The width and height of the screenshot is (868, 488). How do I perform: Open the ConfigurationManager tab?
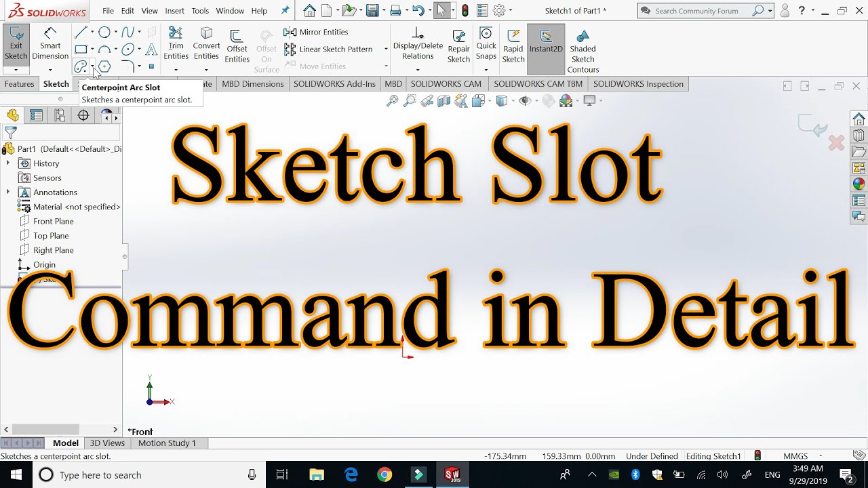pos(60,116)
